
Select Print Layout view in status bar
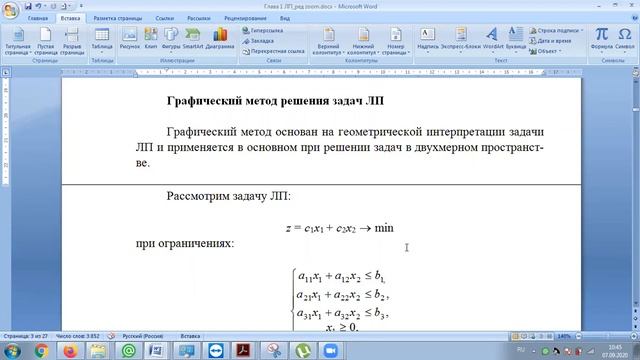(515, 336)
